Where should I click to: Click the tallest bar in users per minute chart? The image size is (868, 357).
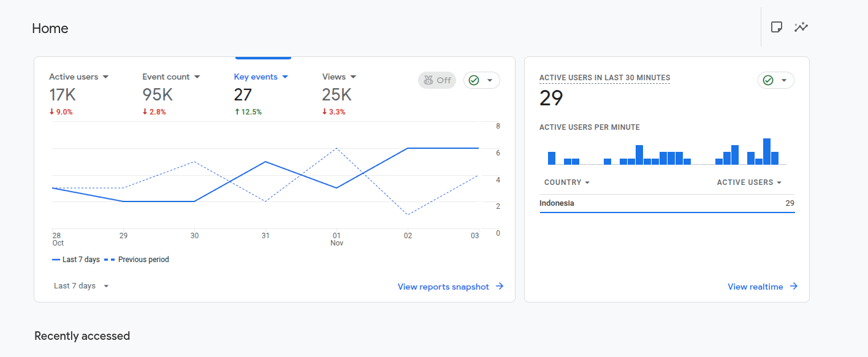(x=766, y=151)
